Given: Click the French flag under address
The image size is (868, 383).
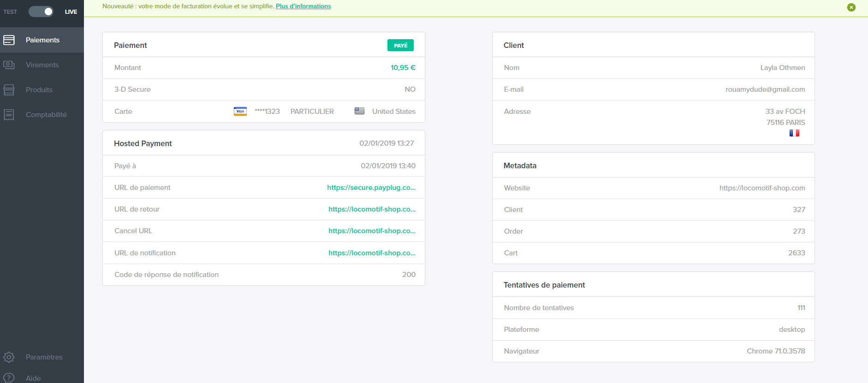Looking at the screenshot, I should (794, 133).
